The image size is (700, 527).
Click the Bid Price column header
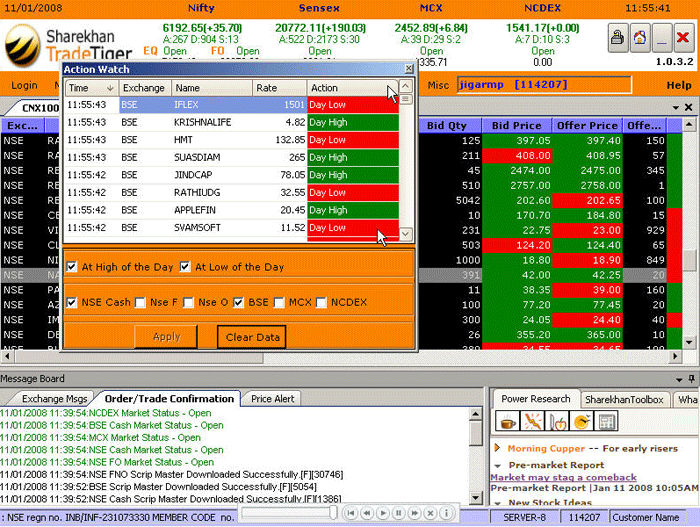click(517, 125)
